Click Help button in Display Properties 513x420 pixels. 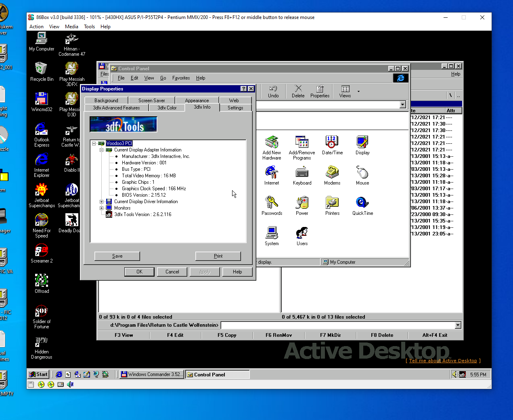point(237,272)
